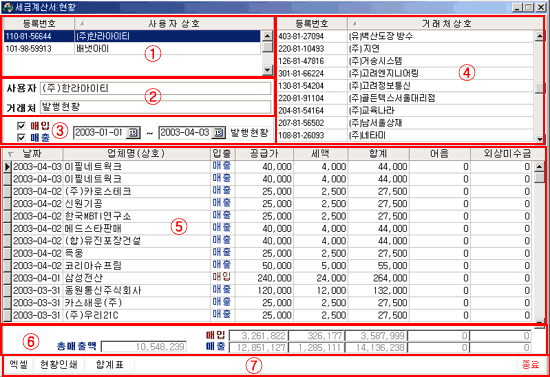Click 등록번호 header in user list
This screenshot has height=377, width=550.
[x=39, y=23]
